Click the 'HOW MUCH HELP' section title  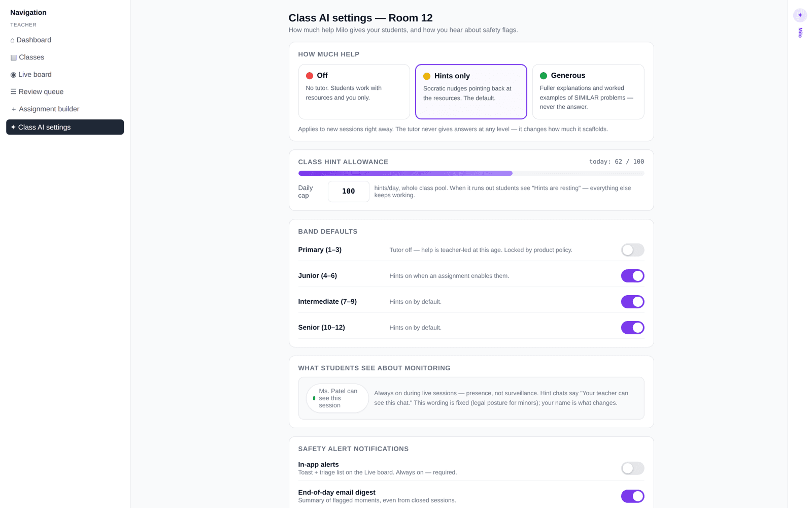click(329, 54)
